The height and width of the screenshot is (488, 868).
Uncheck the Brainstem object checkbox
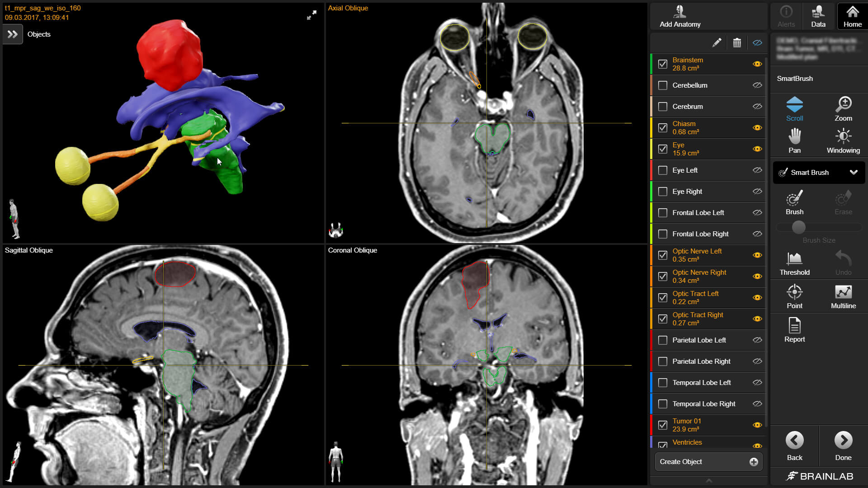click(x=663, y=64)
